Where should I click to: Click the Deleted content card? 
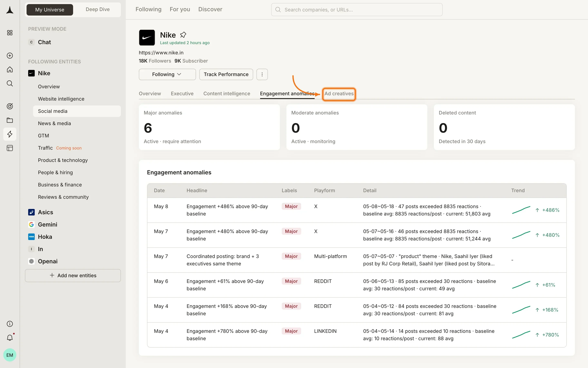point(504,127)
